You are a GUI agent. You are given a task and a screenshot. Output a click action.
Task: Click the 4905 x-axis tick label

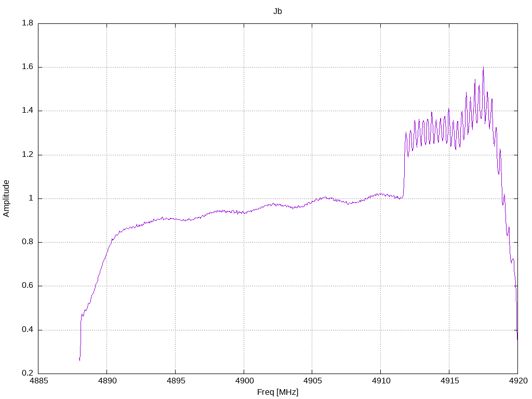coord(312,381)
